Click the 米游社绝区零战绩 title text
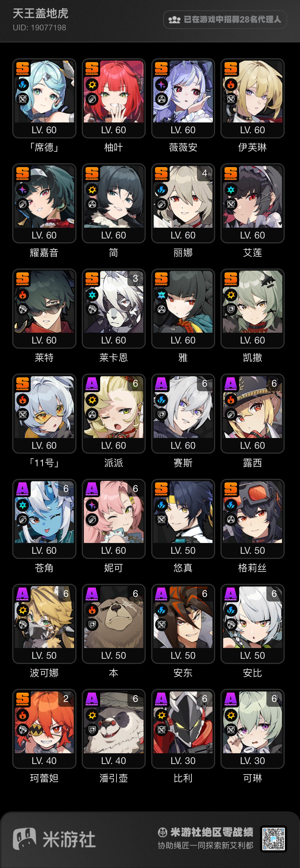The height and width of the screenshot is (868, 300). (212, 832)
